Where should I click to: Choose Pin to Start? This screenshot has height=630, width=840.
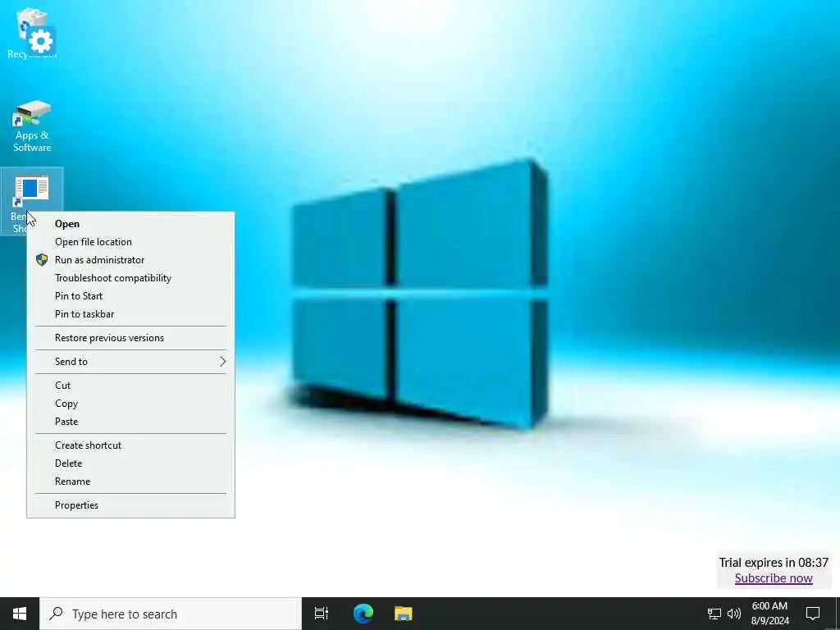point(130,296)
